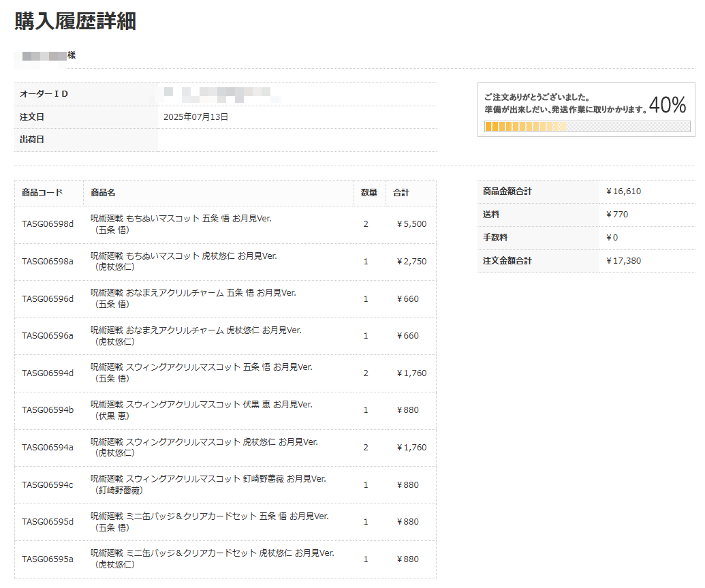Click the 注文金額合計 label
This screenshot has width=705, height=588.
tap(507, 261)
